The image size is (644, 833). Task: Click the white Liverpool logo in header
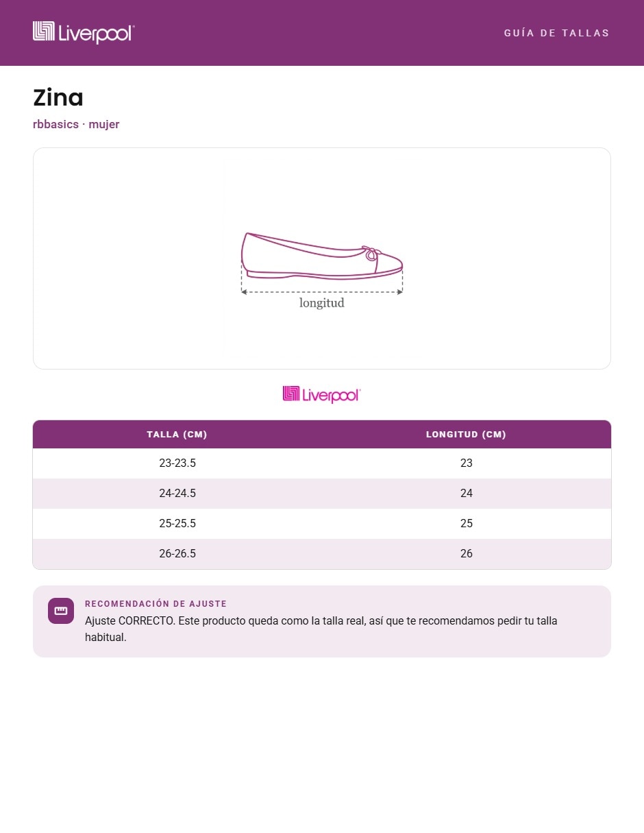coord(84,32)
